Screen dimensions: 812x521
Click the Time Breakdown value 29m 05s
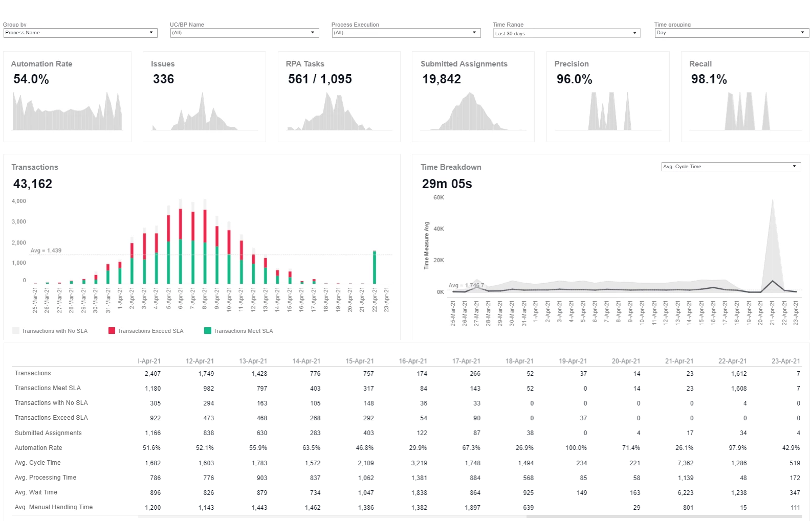pos(447,184)
